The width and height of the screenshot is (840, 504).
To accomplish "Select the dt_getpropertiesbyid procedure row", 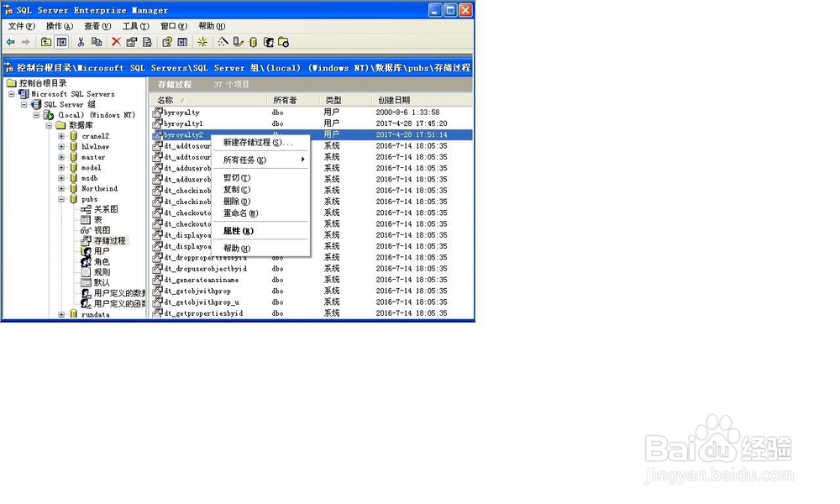I will [312, 313].
